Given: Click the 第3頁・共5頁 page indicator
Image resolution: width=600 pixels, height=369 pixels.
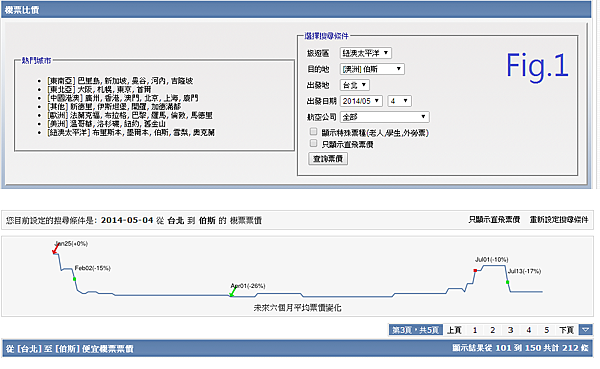Looking at the screenshot, I should tap(416, 330).
